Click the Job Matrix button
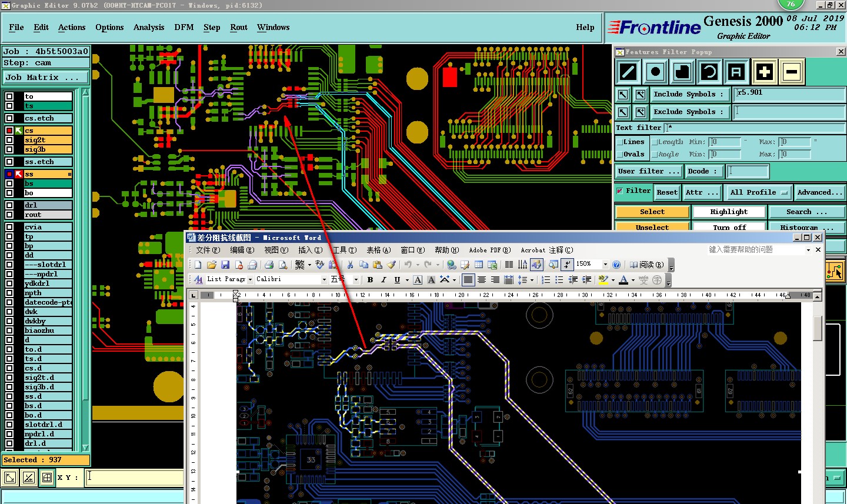The height and width of the screenshot is (504, 847). [46, 78]
